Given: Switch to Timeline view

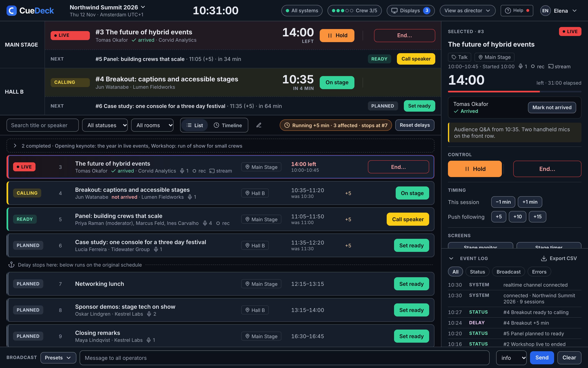Looking at the screenshot, I should (228, 125).
